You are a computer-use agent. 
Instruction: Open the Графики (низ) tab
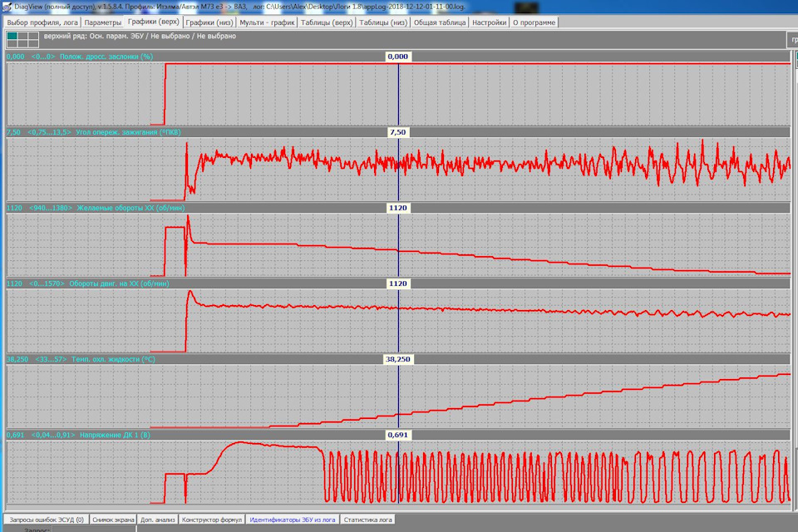(209, 22)
